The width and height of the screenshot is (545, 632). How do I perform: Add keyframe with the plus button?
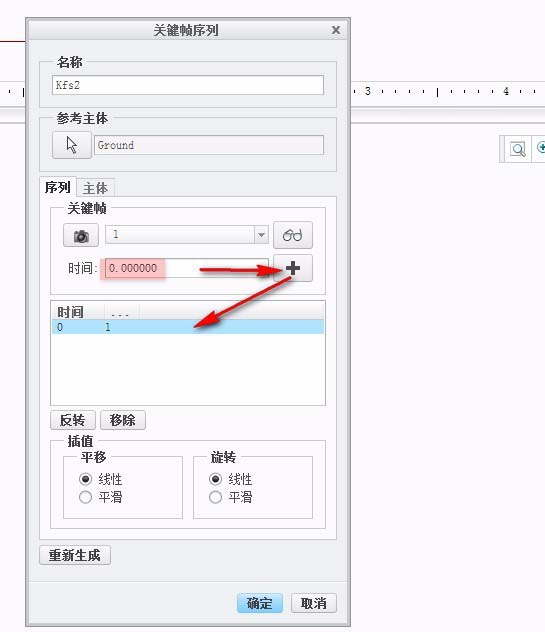(293, 268)
